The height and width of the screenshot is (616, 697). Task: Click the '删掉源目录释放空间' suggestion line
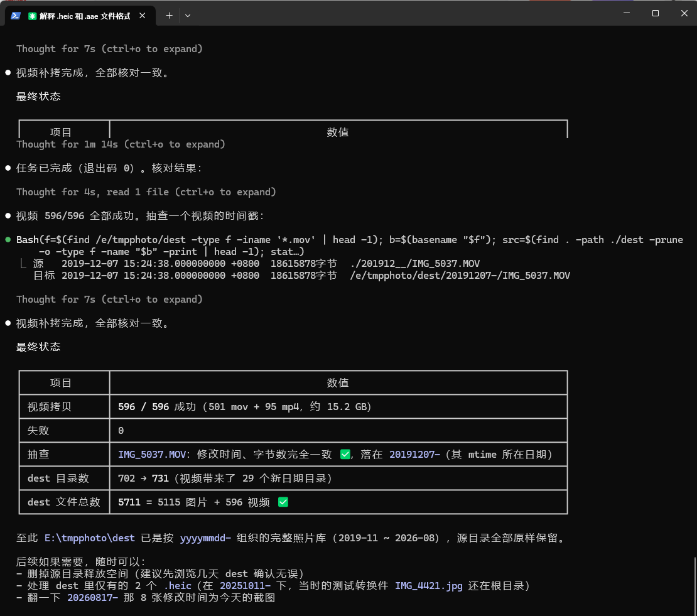(161, 574)
